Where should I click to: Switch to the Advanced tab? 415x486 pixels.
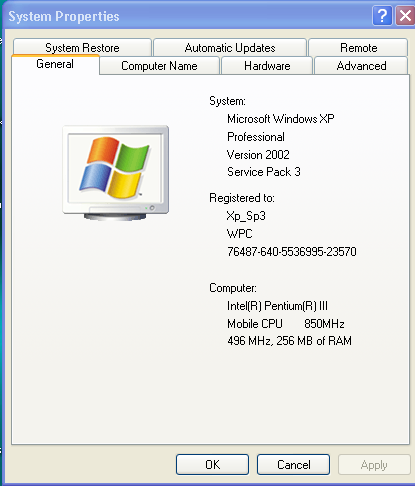pyautogui.click(x=361, y=66)
